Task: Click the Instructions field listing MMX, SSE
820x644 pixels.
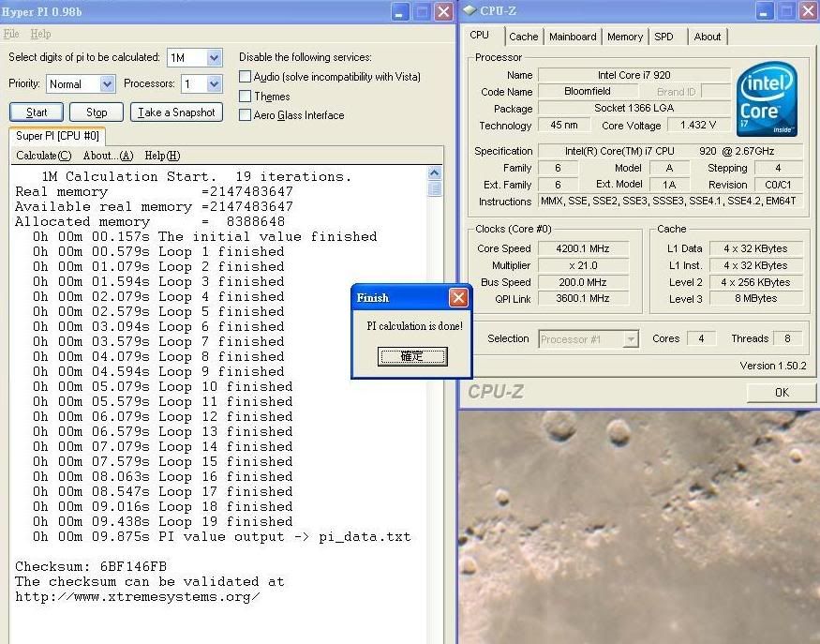Action: click(670, 202)
